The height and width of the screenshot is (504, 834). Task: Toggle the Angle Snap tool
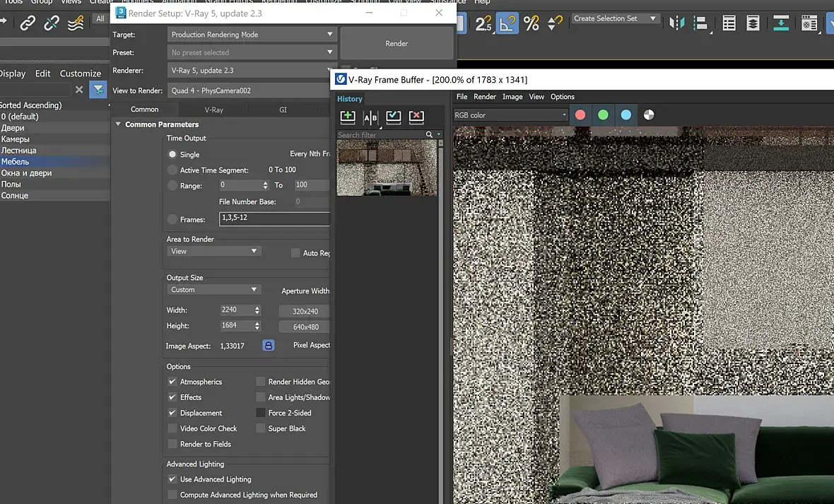(x=507, y=23)
